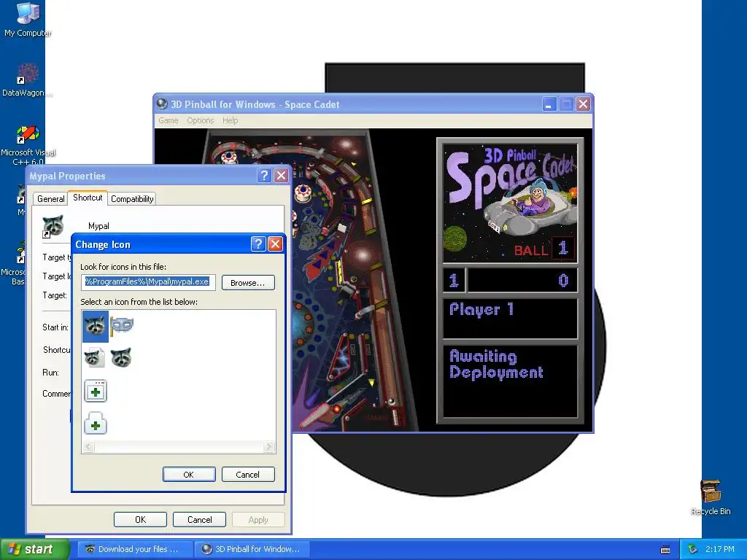
Task: Confirm with OK in Change Icon dialog
Action: 189,475
